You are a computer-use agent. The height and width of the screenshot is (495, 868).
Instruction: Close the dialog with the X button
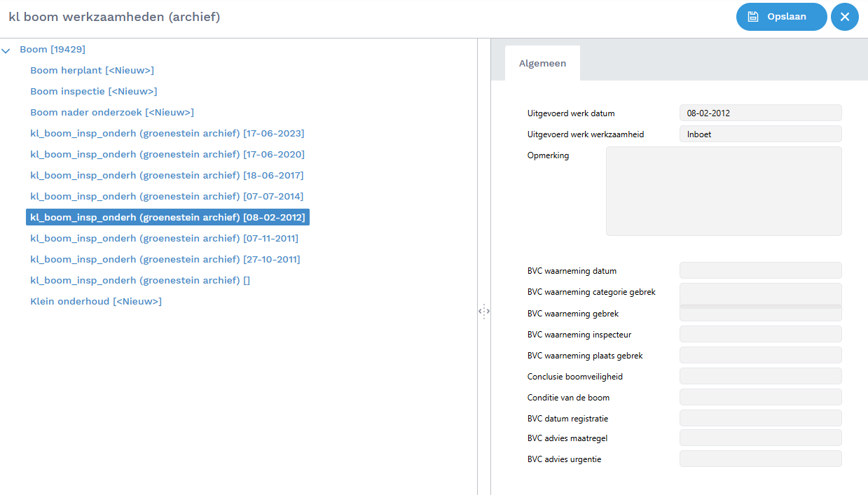(845, 17)
